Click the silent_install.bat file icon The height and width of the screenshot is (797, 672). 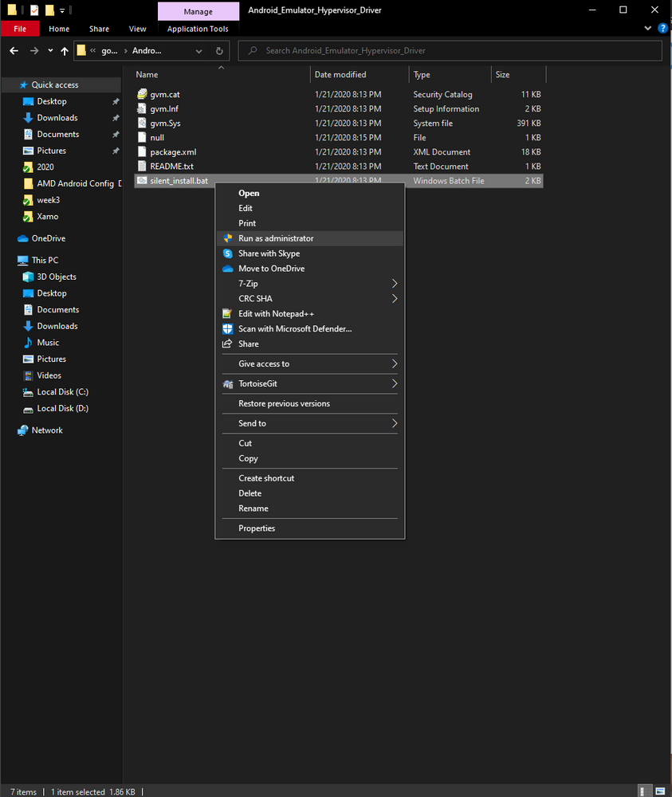click(x=142, y=180)
